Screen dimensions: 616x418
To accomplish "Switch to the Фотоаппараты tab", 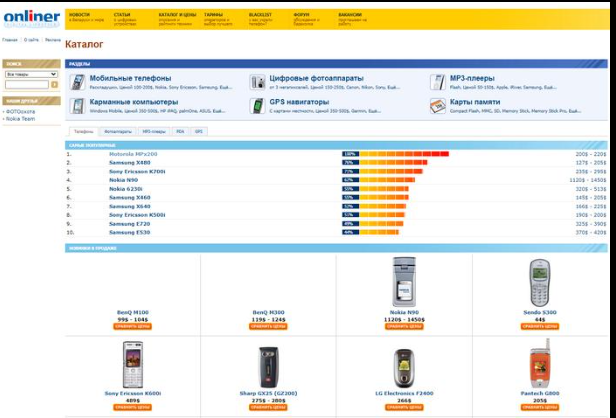I will [118, 132].
